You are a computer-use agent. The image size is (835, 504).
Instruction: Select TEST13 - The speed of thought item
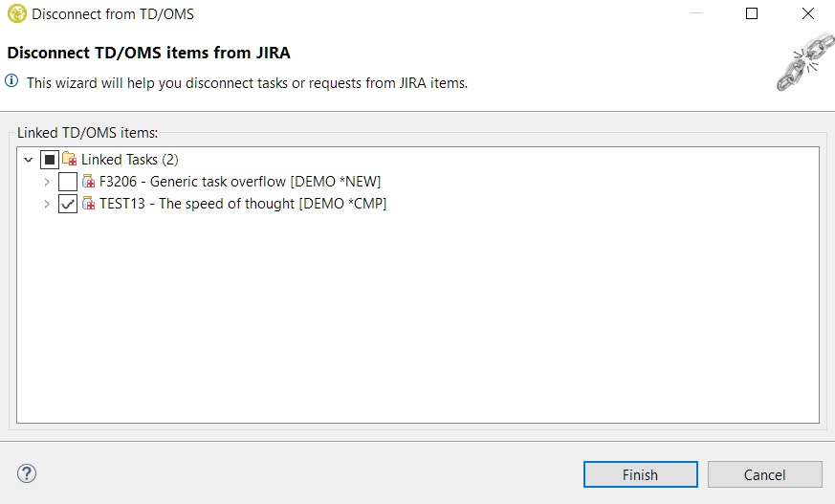243,204
